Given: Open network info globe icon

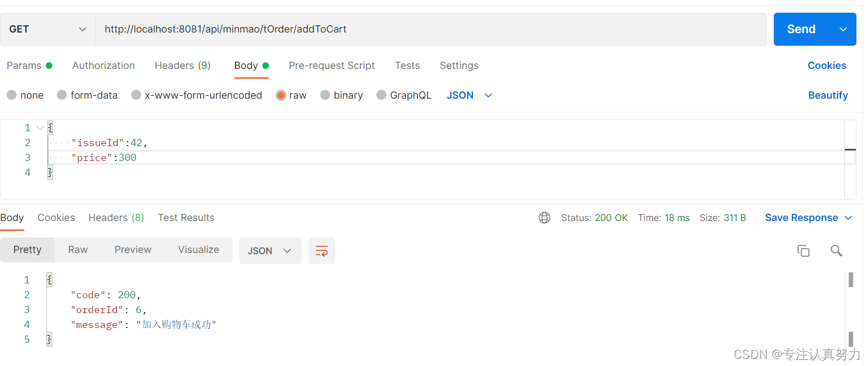Looking at the screenshot, I should 544,218.
